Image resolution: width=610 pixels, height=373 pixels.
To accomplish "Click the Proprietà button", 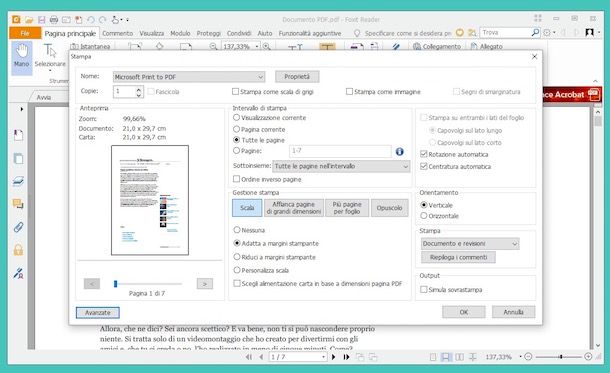I will point(297,77).
